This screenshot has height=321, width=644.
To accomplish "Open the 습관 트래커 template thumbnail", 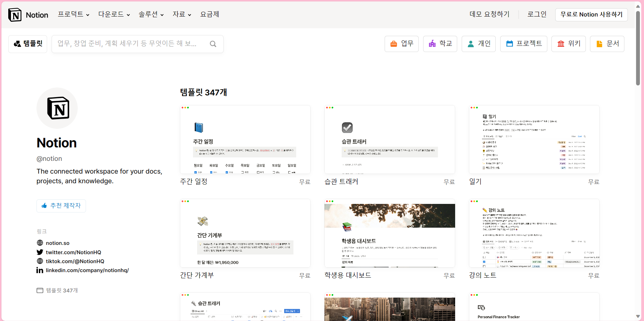I will (390, 139).
